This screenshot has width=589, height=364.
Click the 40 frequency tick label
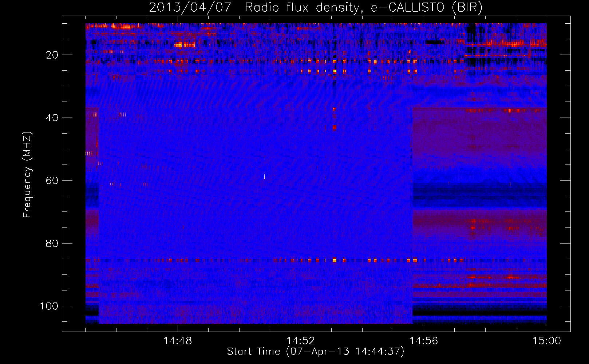pos(52,118)
